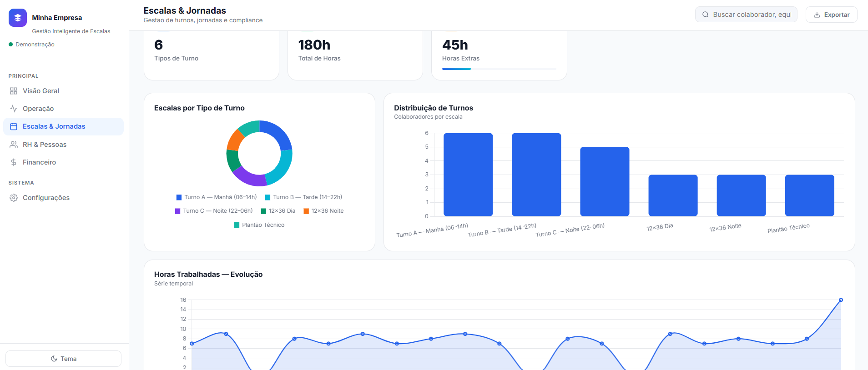
Task: Focus the Buscar colaborador search field
Action: click(746, 15)
